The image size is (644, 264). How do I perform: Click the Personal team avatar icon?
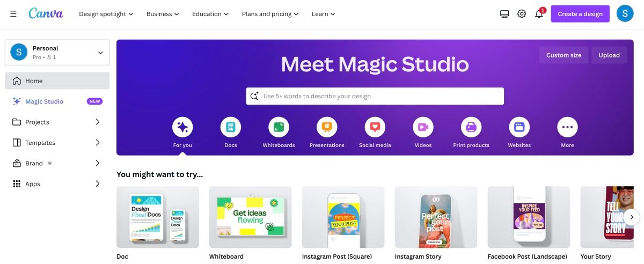tap(19, 52)
